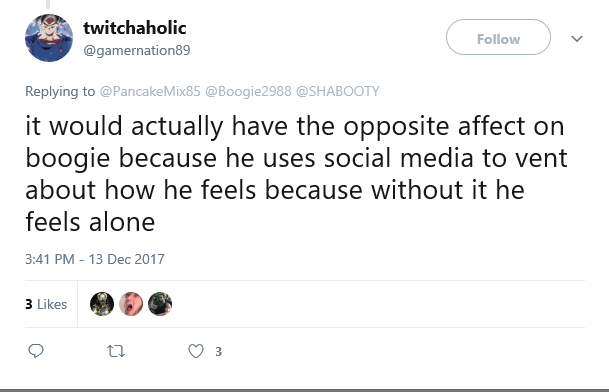Visit the @SHABOOTY mention

[338, 91]
